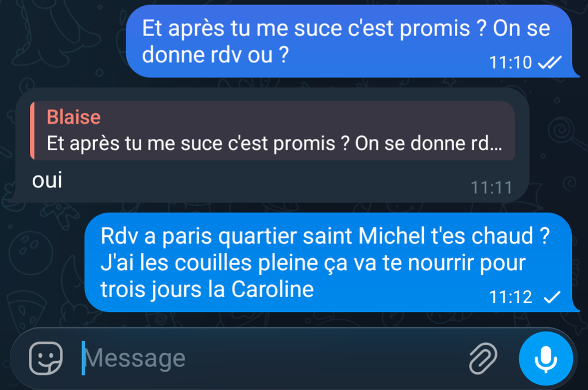Screen dimensions: 588x390
Task: Click the salmon vertical bar of the quote
Action: pos(32,130)
